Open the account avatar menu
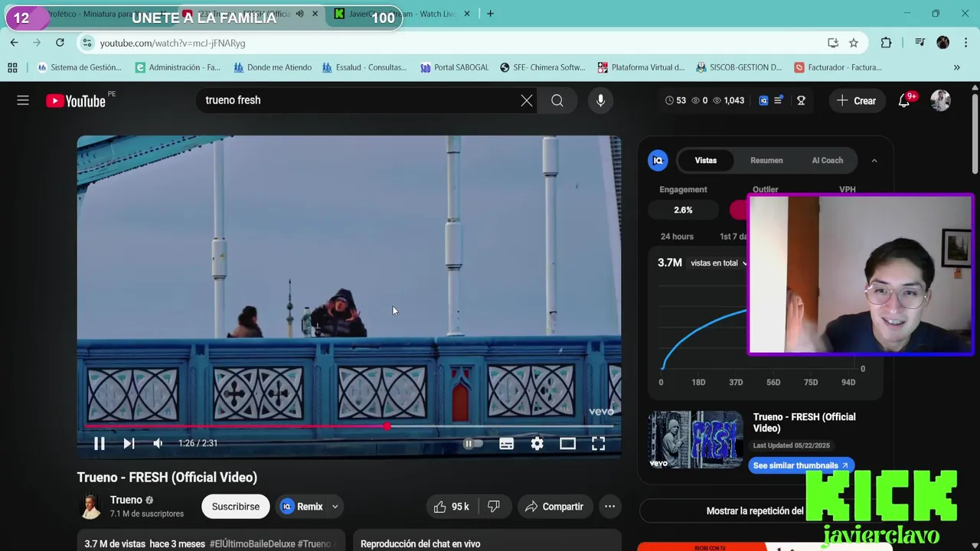This screenshot has width=980, height=551. (x=940, y=100)
